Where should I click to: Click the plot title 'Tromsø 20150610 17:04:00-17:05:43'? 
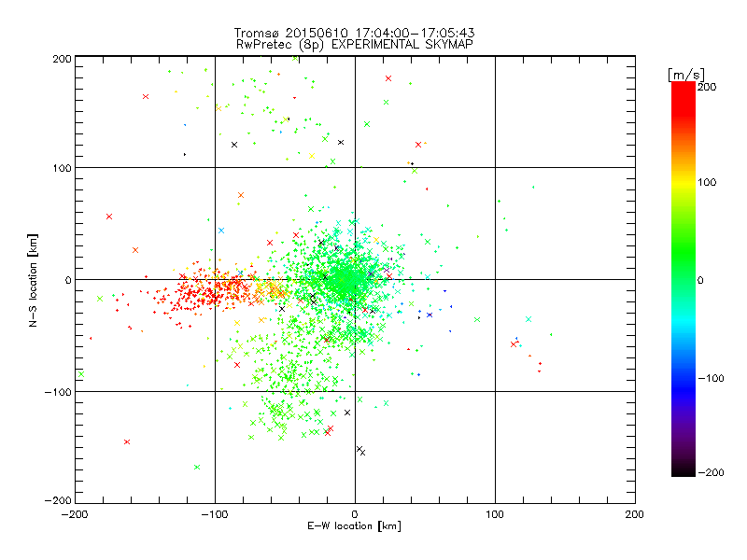(x=355, y=33)
